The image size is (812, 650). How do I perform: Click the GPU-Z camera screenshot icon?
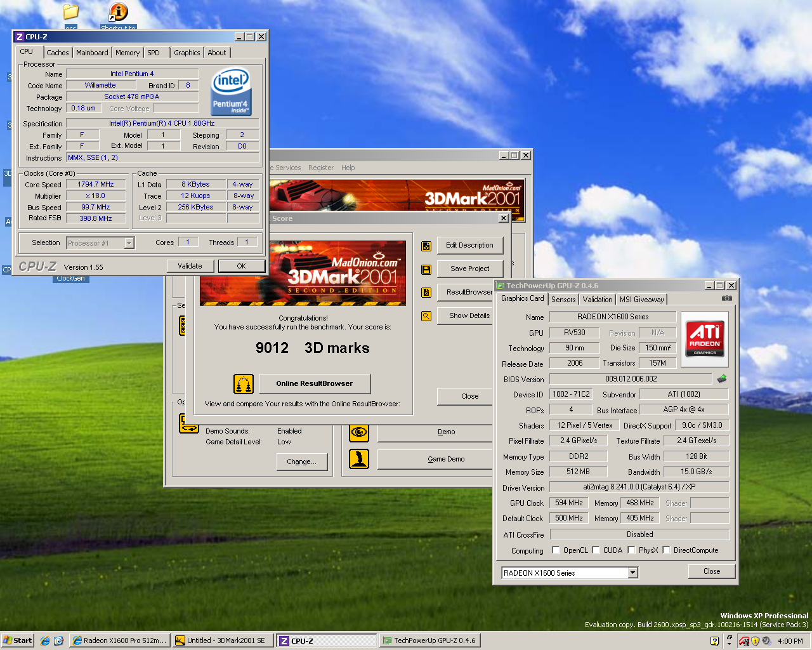pos(727,298)
